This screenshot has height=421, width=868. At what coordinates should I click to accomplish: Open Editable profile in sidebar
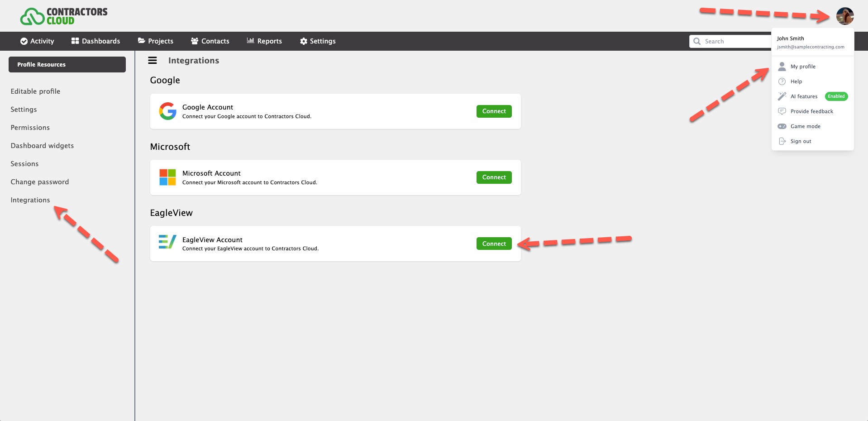tap(35, 91)
